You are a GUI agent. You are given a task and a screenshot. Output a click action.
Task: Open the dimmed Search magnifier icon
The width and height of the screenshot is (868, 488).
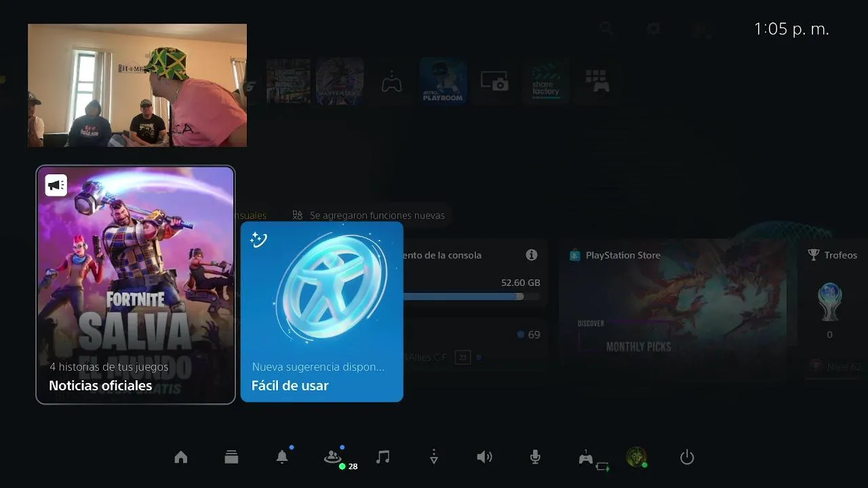606,28
